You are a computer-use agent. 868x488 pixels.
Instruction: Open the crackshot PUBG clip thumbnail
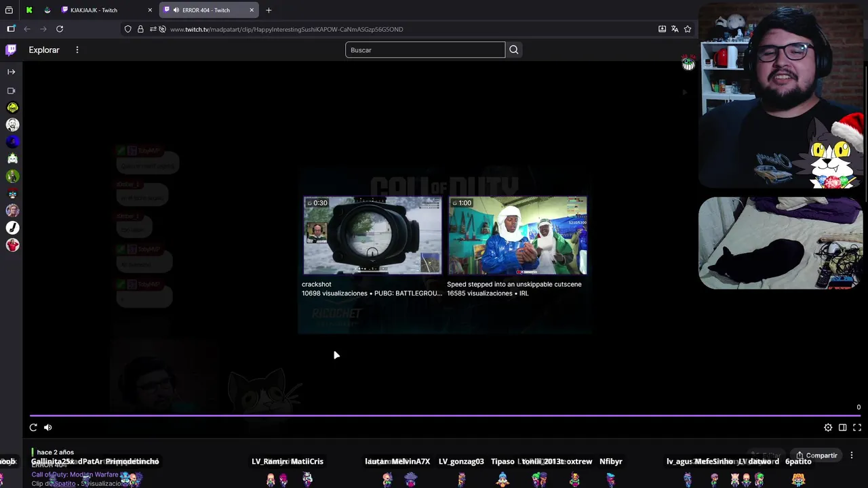(x=372, y=236)
